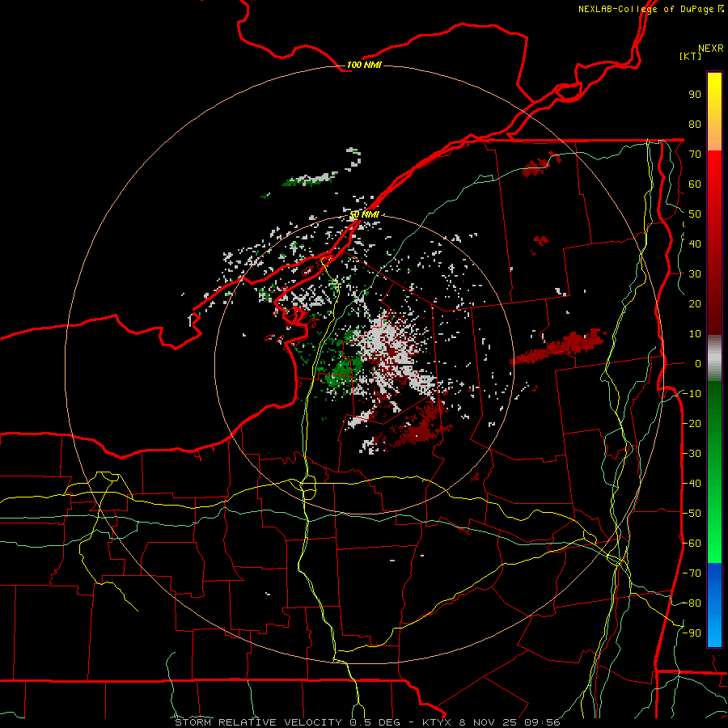This screenshot has width=728, height=728.
Task: Click the 8 NOV 25 date text
Action: [x=488, y=722]
